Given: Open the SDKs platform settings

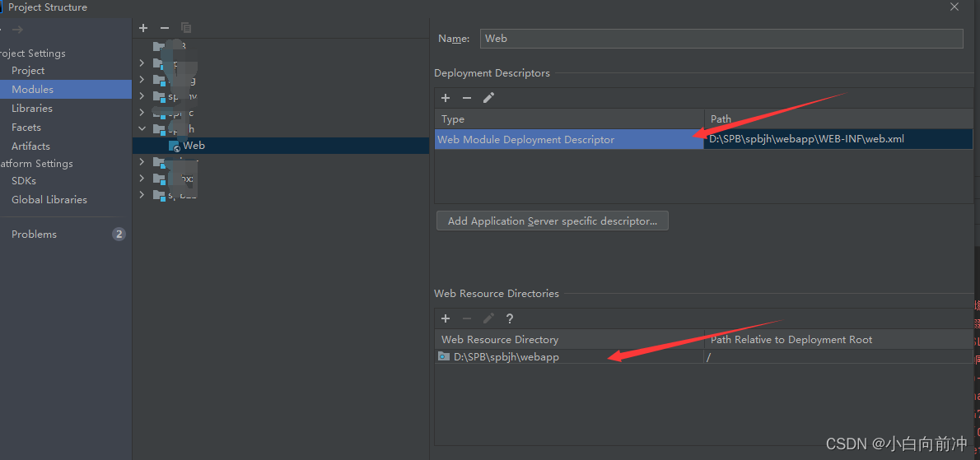Looking at the screenshot, I should point(24,181).
